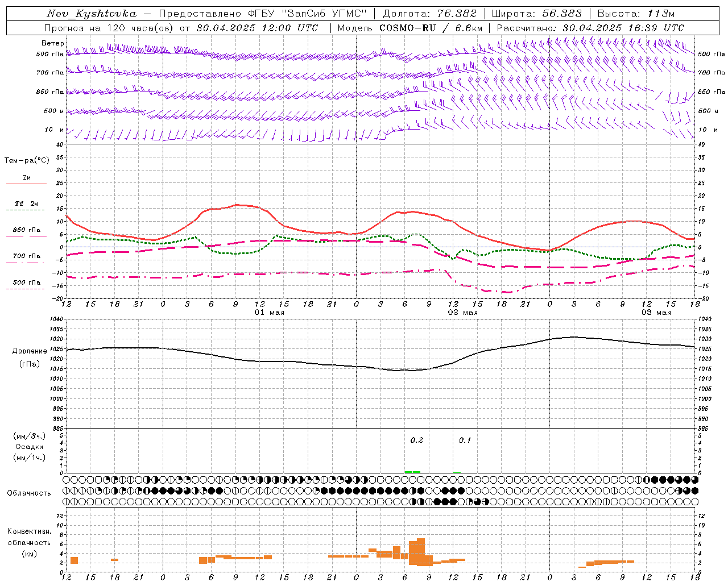Click the left 850 гПа wind level label
Image resolution: width=728 pixels, height=582 pixels.
pos(50,92)
